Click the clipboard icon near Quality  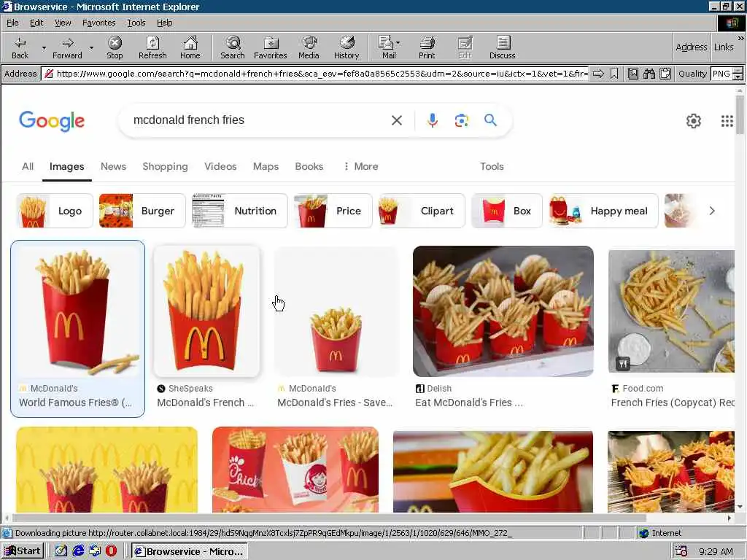665,74
